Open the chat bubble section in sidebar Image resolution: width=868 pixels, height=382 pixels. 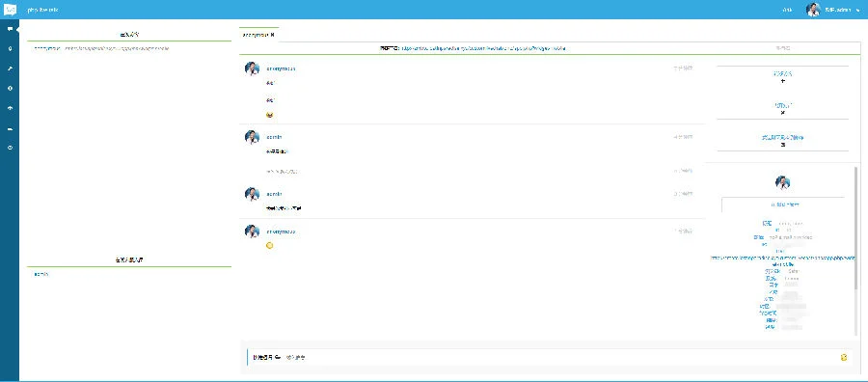pos(10,29)
